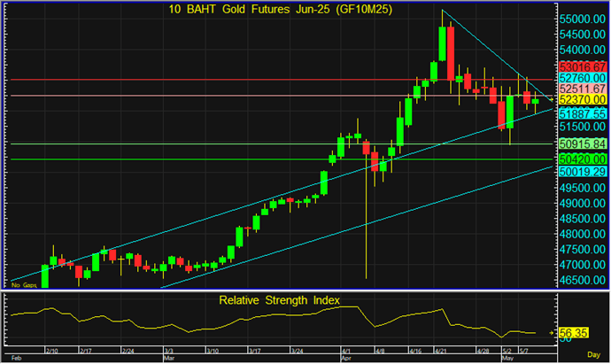Select the long lower wick candle in April
Viewport: 611px width, 364px height.
tap(367, 213)
